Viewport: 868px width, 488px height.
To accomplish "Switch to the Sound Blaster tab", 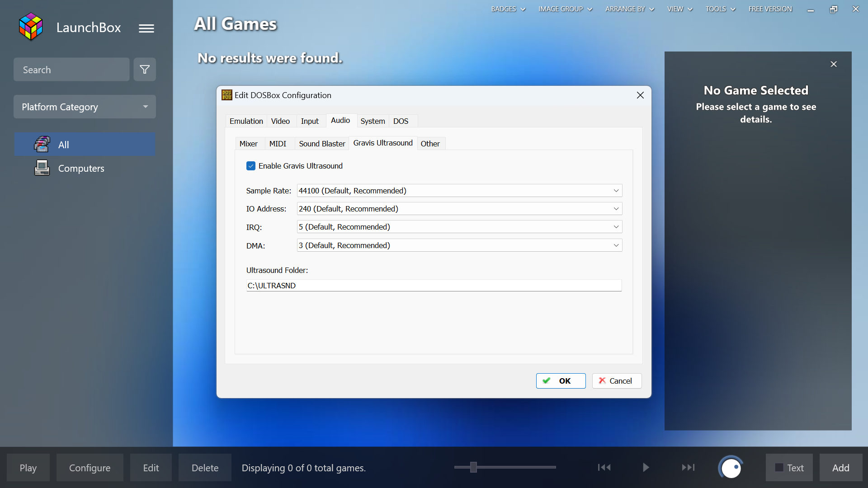I will (x=322, y=143).
